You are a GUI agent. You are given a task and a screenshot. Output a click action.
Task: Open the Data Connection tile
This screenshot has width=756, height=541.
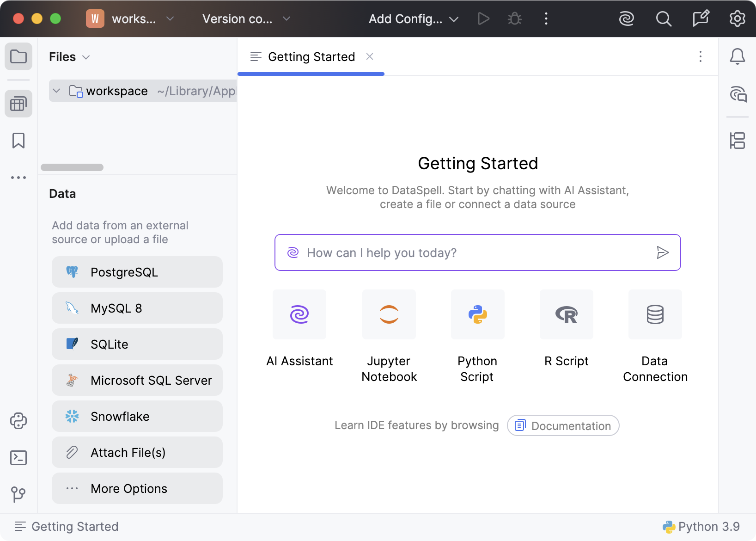(x=655, y=315)
